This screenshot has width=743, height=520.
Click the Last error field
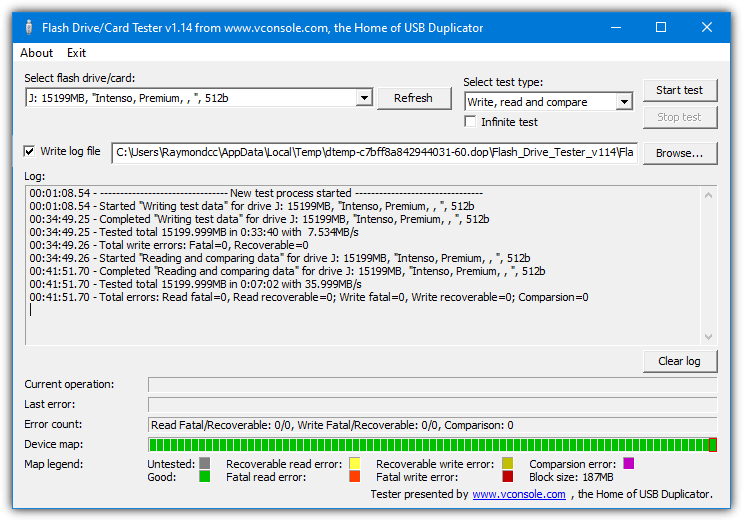(432, 404)
